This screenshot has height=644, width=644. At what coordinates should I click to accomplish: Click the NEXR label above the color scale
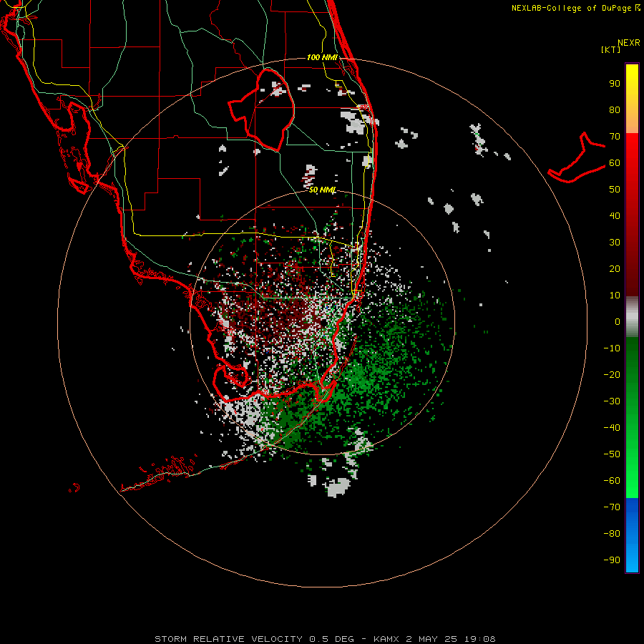(628, 43)
